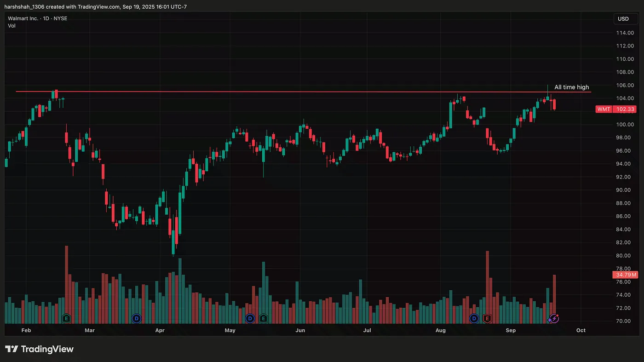The width and height of the screenshot is (644, 362).
Task: Click the 114.00 price axis label
Action: point(625,33)
